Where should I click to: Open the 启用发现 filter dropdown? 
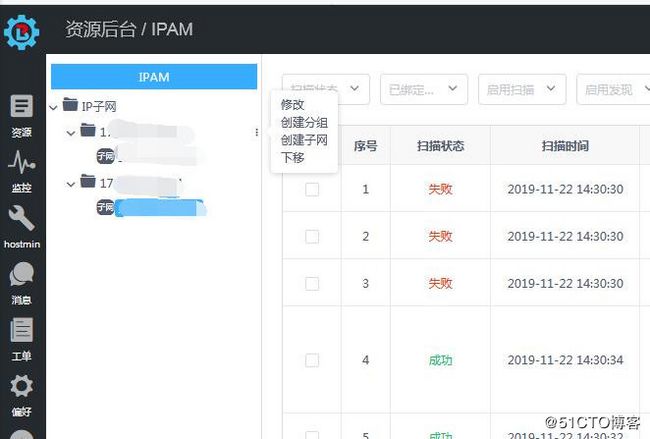[x=614, y=89]
